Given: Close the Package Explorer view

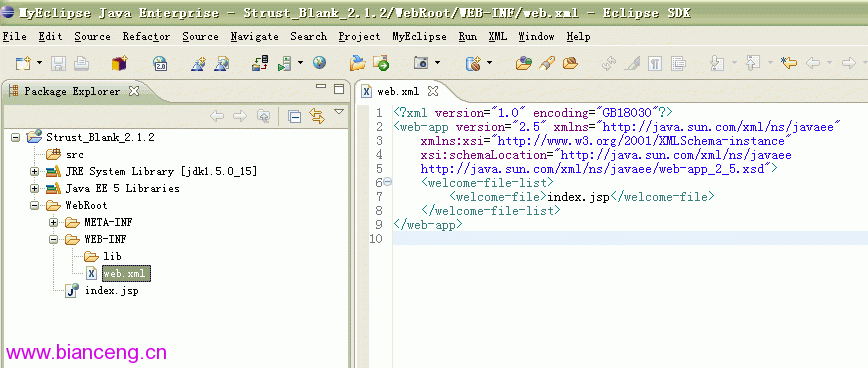Looking at the screenshot, I should point(133,91).
